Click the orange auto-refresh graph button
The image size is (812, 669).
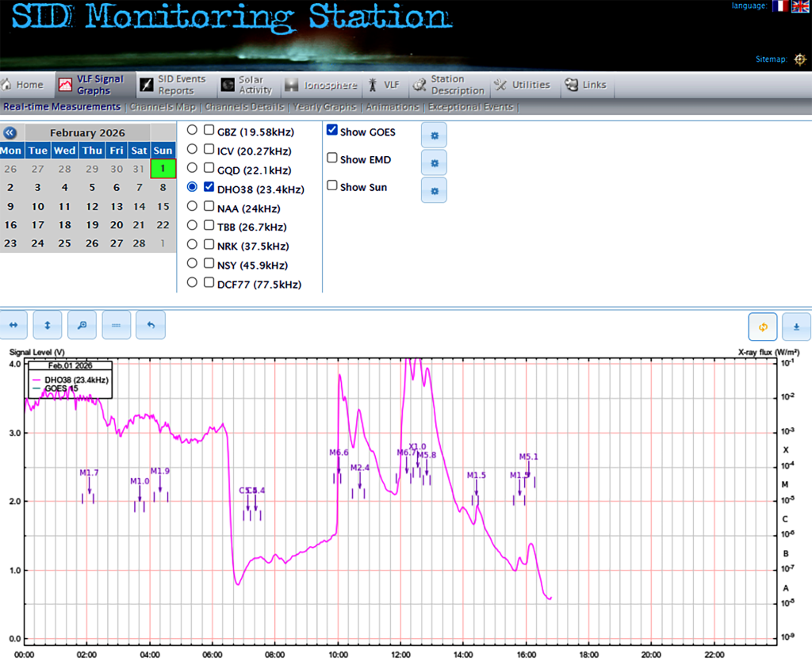point(763,327)
